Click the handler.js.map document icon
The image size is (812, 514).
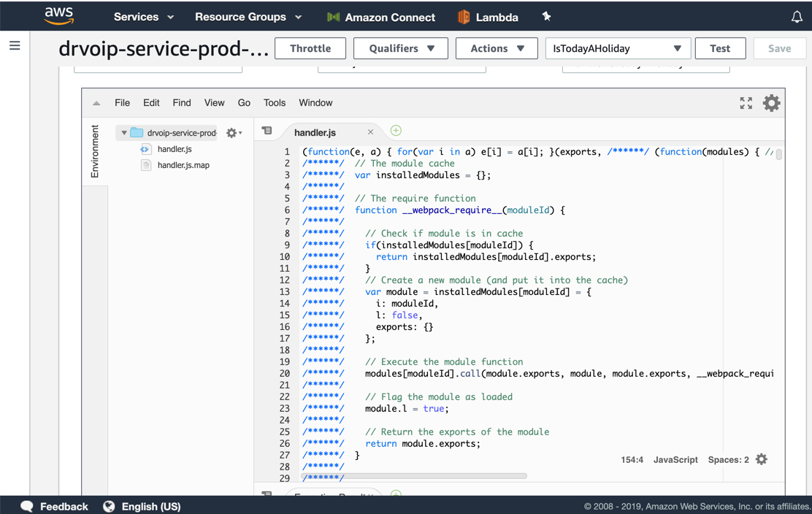click(146, 165)
